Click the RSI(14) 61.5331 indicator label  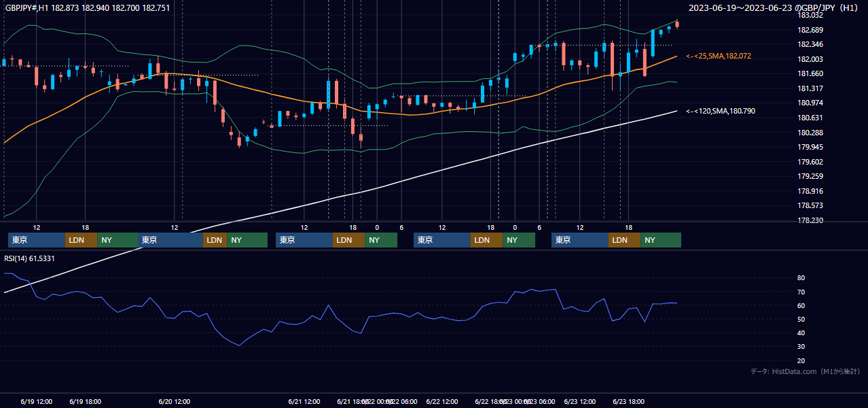30,258
